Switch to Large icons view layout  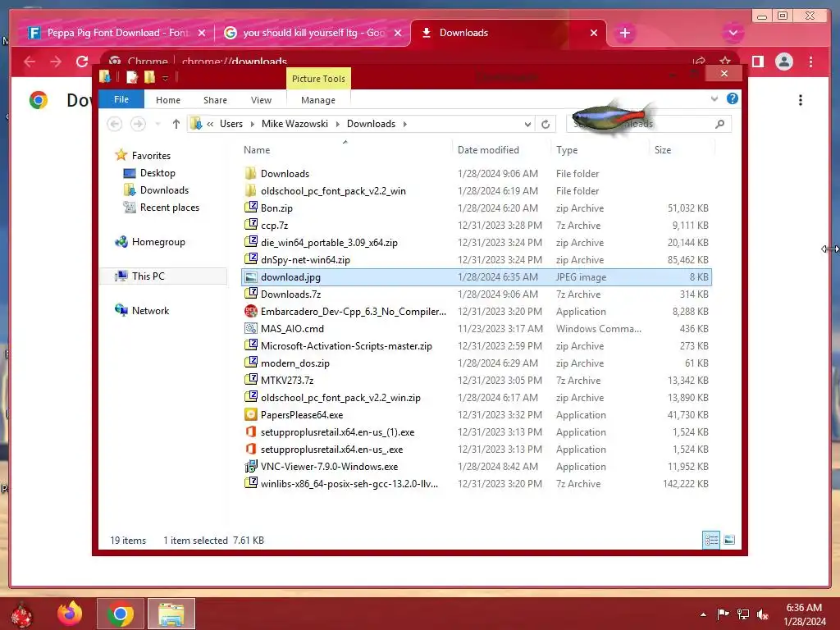click(729, 540)
